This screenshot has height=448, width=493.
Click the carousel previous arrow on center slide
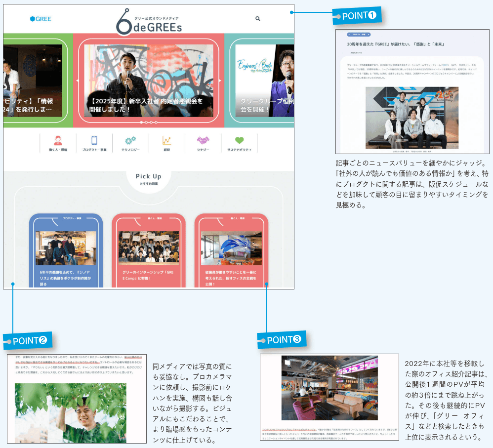click(77, 81)
